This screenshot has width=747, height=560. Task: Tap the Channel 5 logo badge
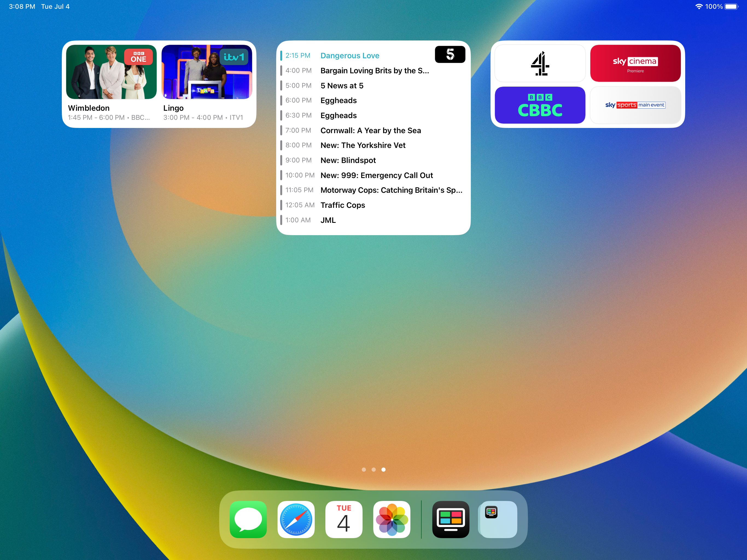coord(450,54)
